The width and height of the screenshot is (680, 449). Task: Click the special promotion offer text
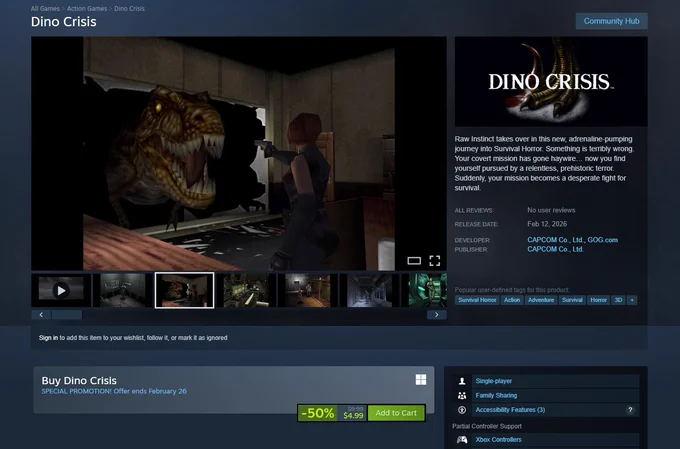[114, 391]
